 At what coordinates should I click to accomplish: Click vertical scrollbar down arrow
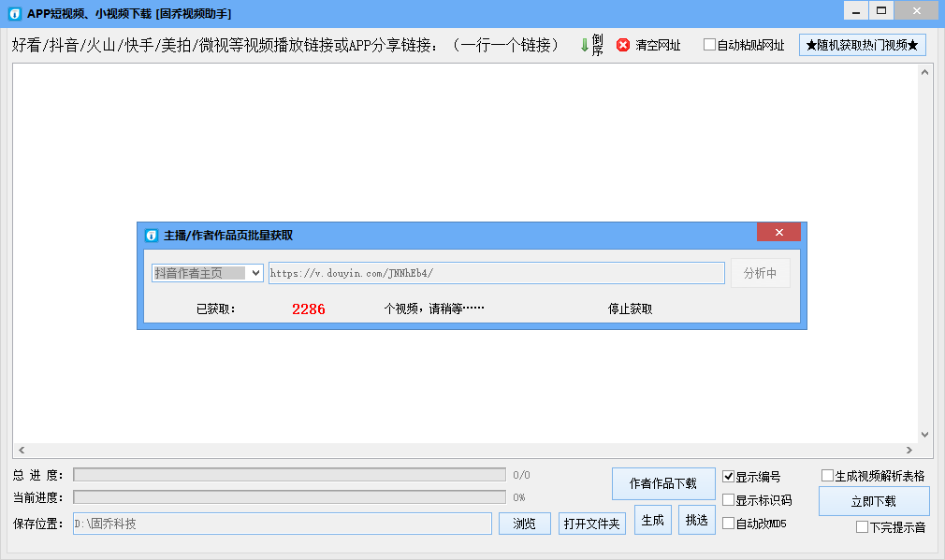pos(925,435)
